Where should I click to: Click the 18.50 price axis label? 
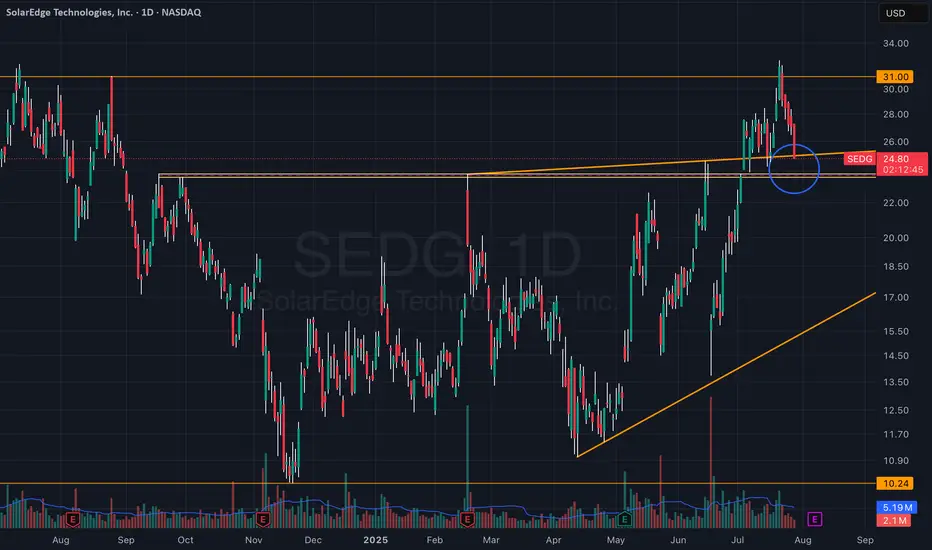tap(896, 266)
